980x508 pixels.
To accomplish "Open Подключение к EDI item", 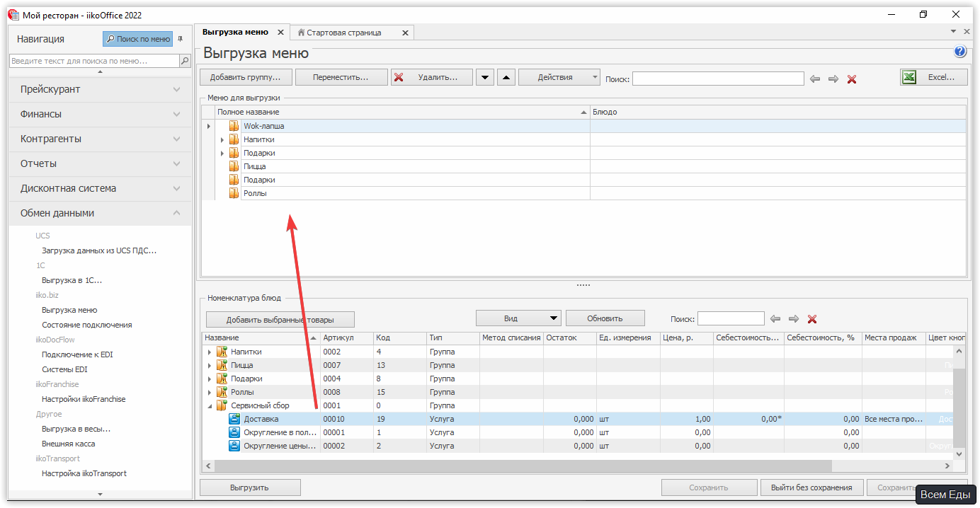I will [x=77, y=354].
